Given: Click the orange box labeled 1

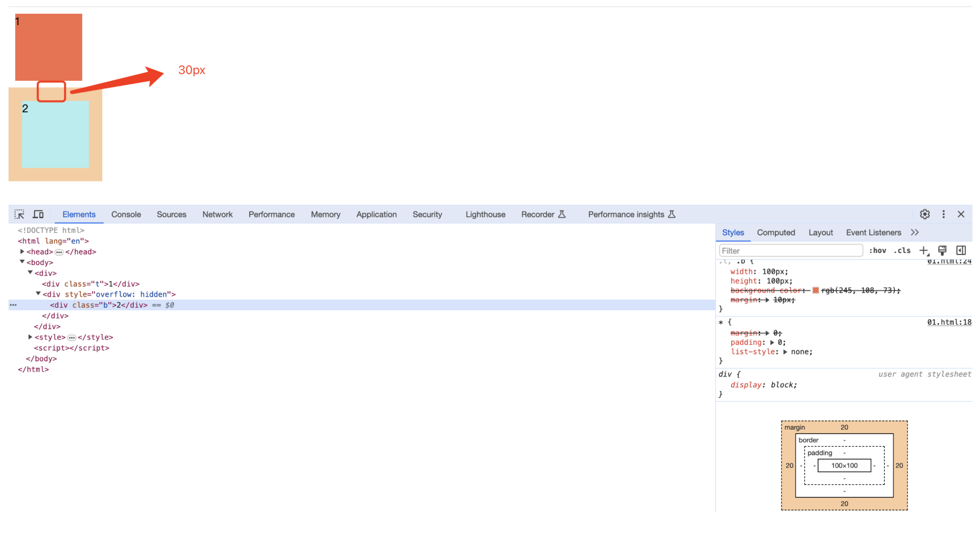Looking at the screenshot, I should pos(49,47).
